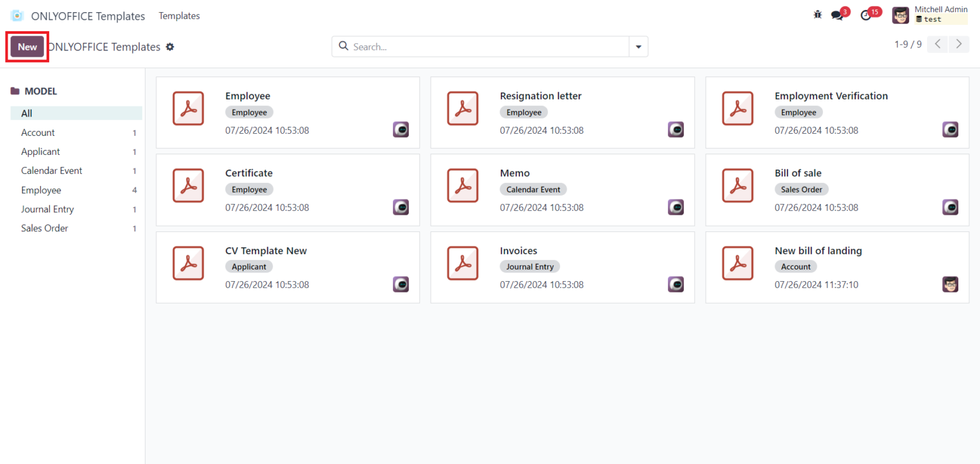980x464 pixels.
Task: Open the Invoices template title
Action: (x=519, y=250)
